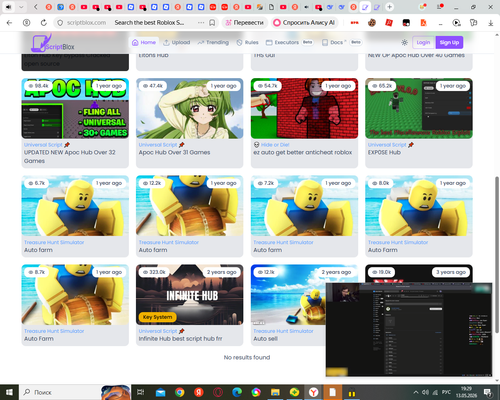Screen dimensions: 500x400
Task: Open the Auto farm card with 7.2k views
Action: tap(304, 216)
